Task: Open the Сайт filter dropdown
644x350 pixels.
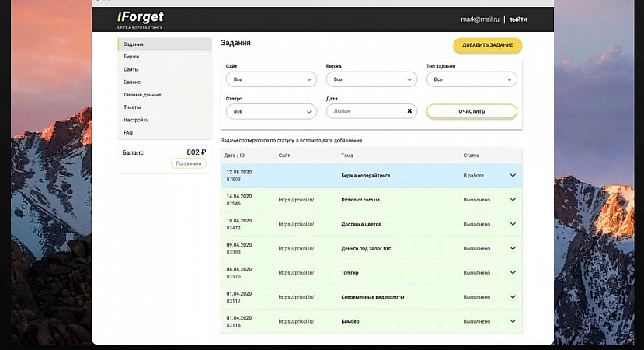Action: (270, 79)
